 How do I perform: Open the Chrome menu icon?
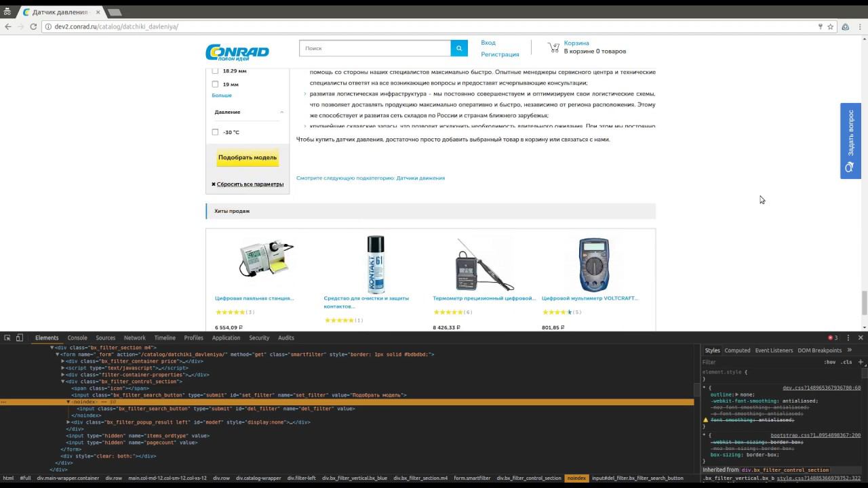coord(859,26)
